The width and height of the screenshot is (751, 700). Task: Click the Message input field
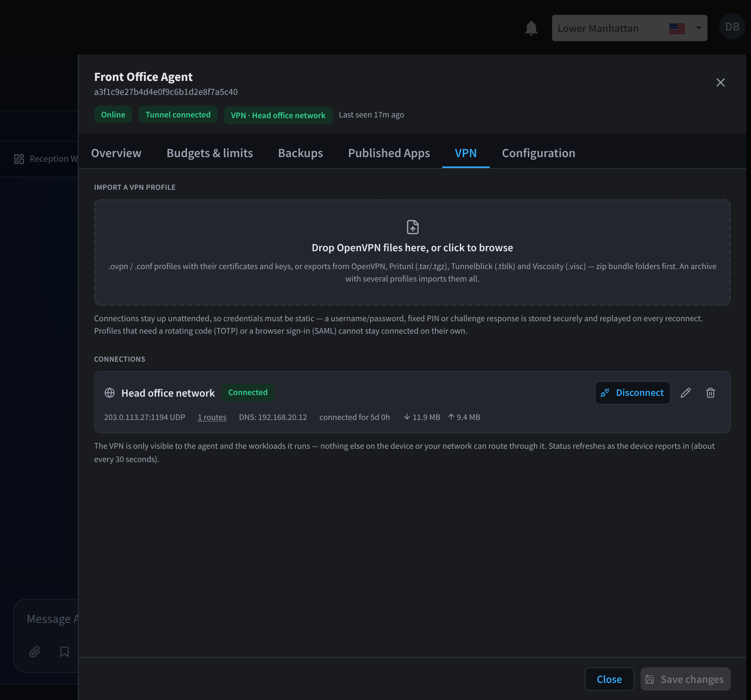click(52, 619)
